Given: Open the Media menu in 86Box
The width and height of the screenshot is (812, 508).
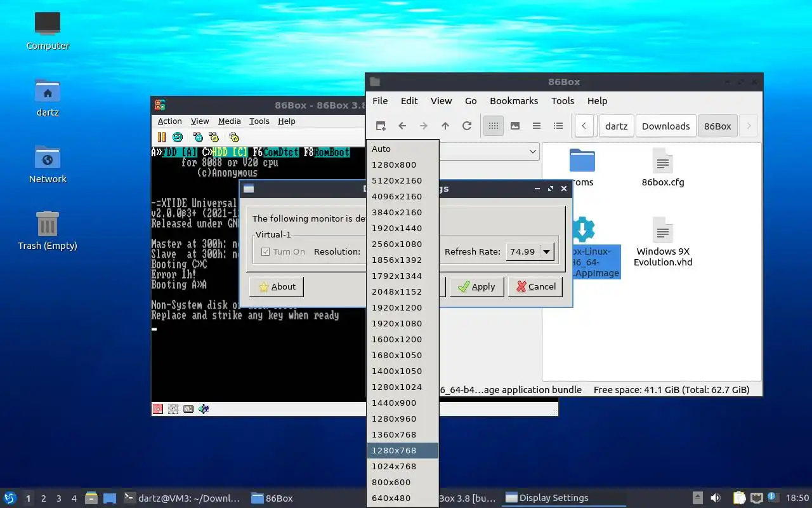Looking at the screenshot, I should 229,121.
